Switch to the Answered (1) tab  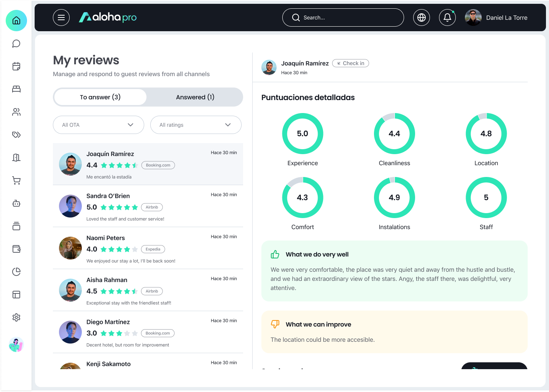pos(195,97)
